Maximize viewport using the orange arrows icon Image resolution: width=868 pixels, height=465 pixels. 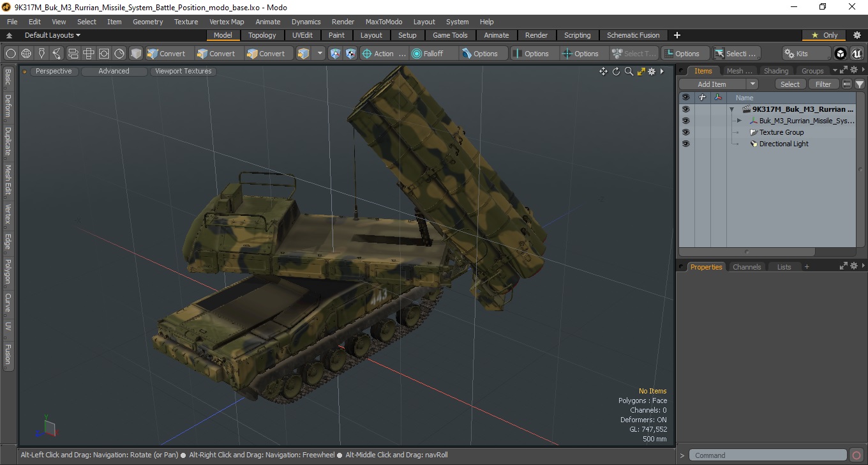[641, 72]
